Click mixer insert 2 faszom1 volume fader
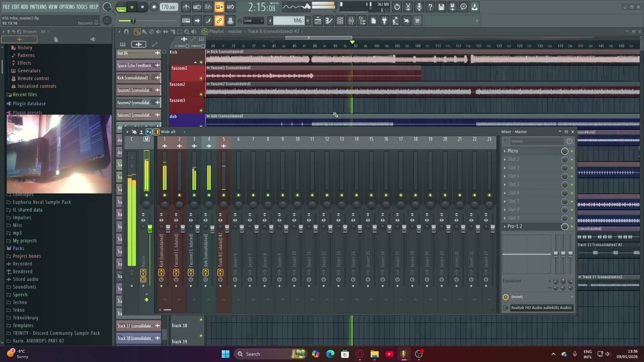The width and height of the screenshot is (644, 362). (183, 229)
